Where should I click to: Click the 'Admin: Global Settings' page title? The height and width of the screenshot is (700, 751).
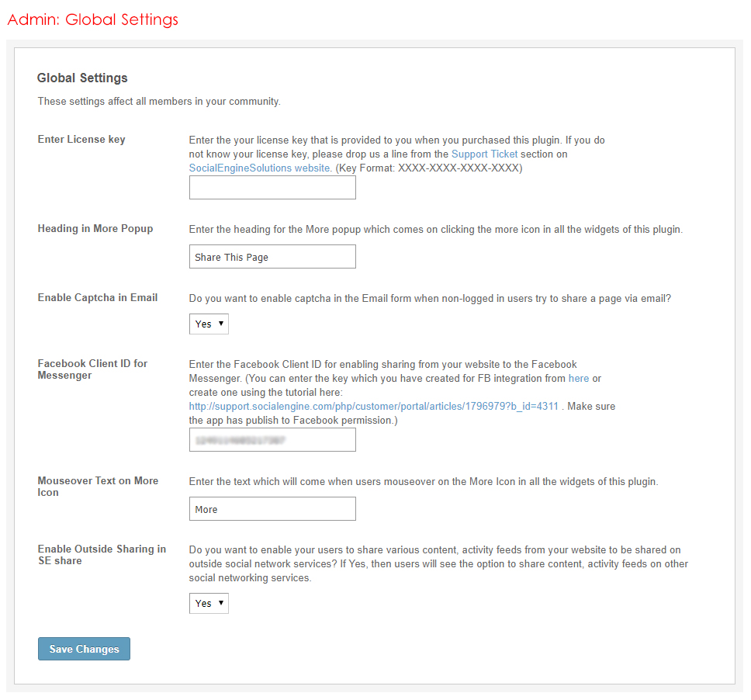coord(92,19)
